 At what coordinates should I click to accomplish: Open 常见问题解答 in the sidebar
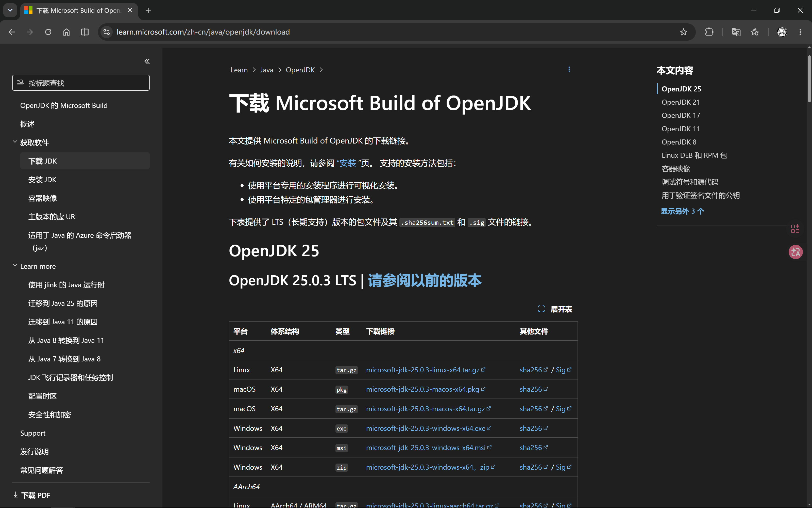click(42, 470)
